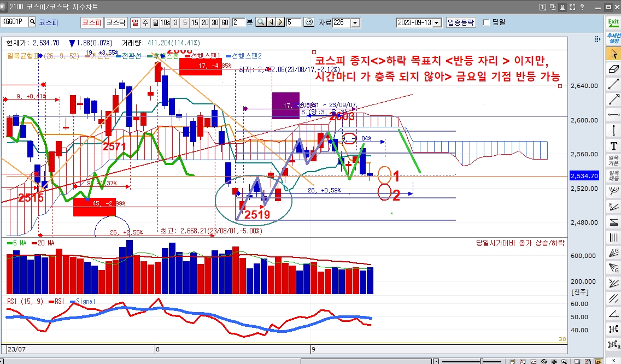
Task: Open the 추세선 설정 trendline settings
Action: click(613, 38)
